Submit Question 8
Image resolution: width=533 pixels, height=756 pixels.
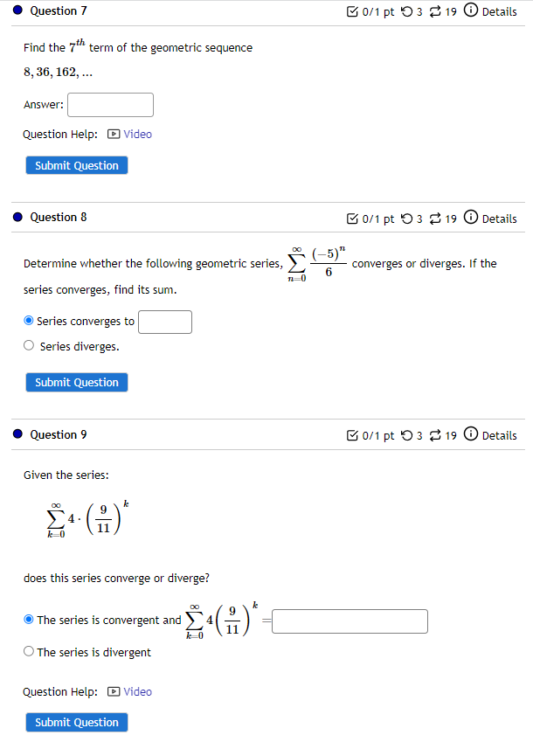pyautogui.click(x=76, y=382)
